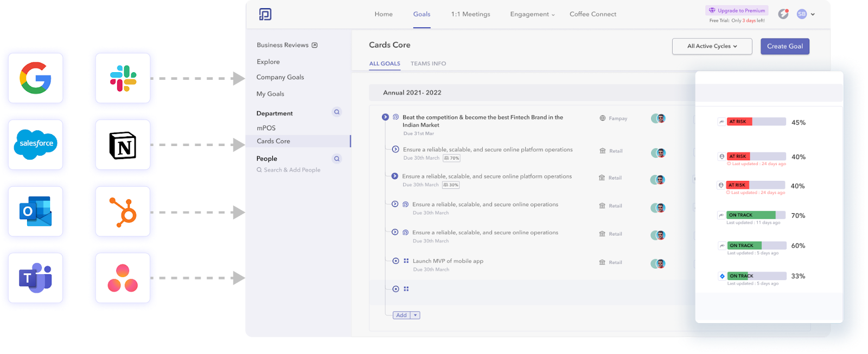Screen dimensions: 868x354
Task: Click the app logo in top bar
Action: [265, 14]
